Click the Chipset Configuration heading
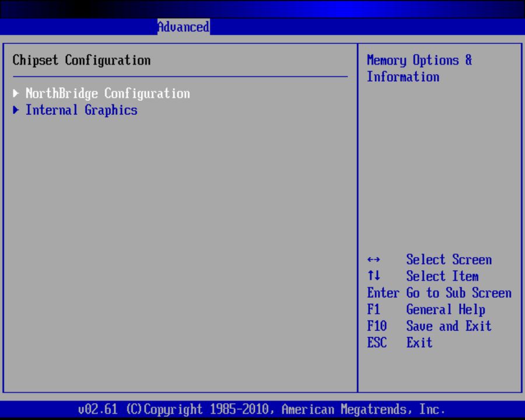This screenshot has width=525, height=420. 80,60
